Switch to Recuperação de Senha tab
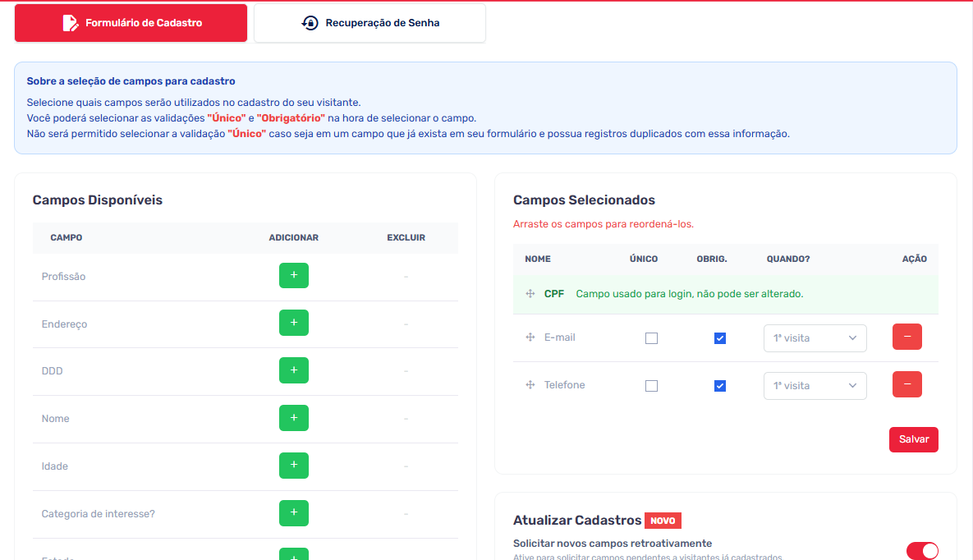973x560 pixels. coord(369,23)
